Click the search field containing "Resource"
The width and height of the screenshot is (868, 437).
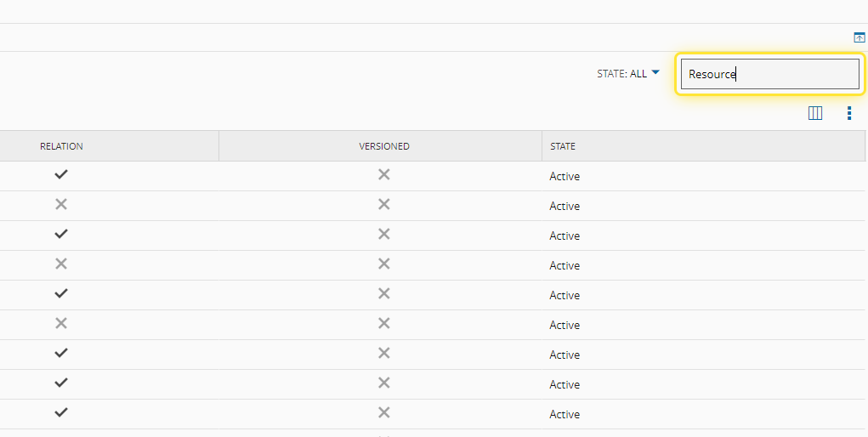769,74
